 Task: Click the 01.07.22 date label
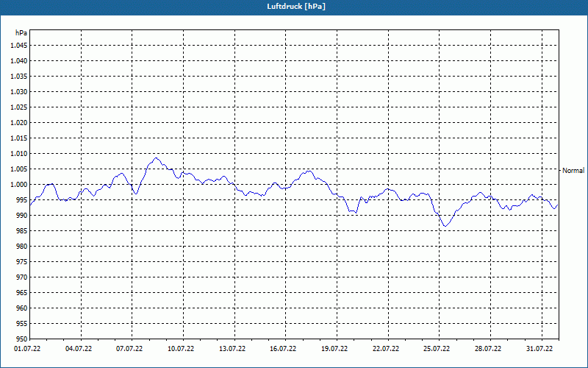pyautogui.click(x=27, y=349)
